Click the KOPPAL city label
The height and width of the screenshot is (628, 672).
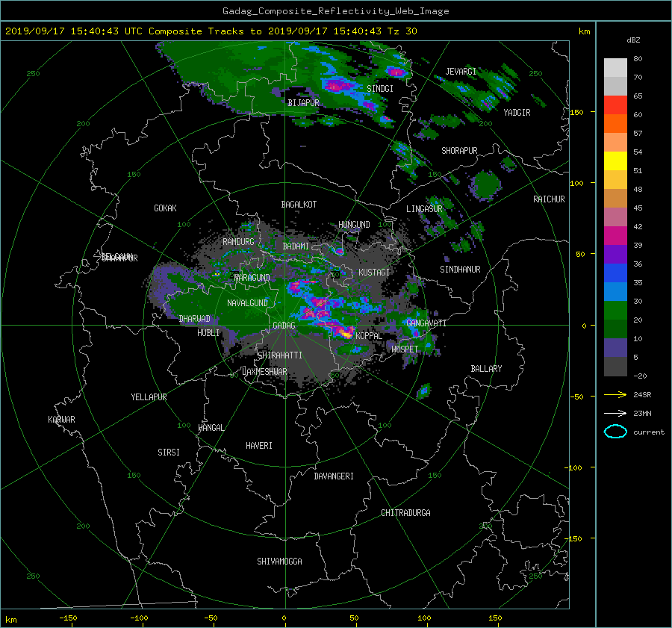[x=369, y=336]
